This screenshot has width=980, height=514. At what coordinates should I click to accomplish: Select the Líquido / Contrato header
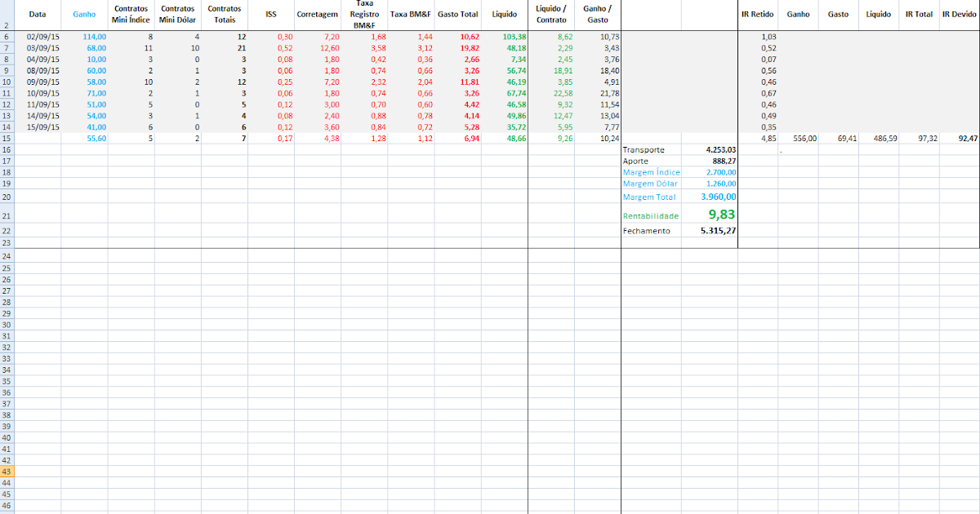[x=551, y=15]
